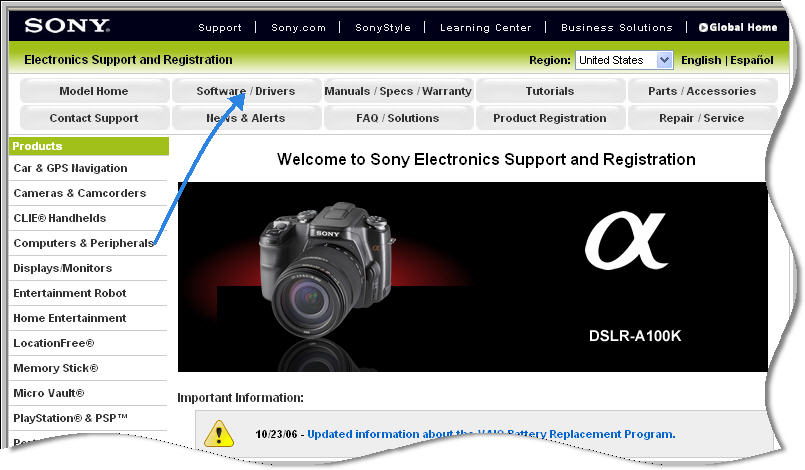Image resolution: width=805 pixels, height=470 pixels.
Task: Open the VAIO Battery Replacement Program link
Action: coord(491,434)
